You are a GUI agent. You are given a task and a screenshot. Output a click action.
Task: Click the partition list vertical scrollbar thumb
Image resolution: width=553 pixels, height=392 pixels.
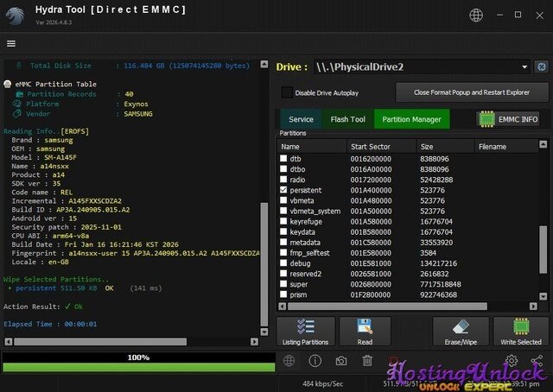543,250
